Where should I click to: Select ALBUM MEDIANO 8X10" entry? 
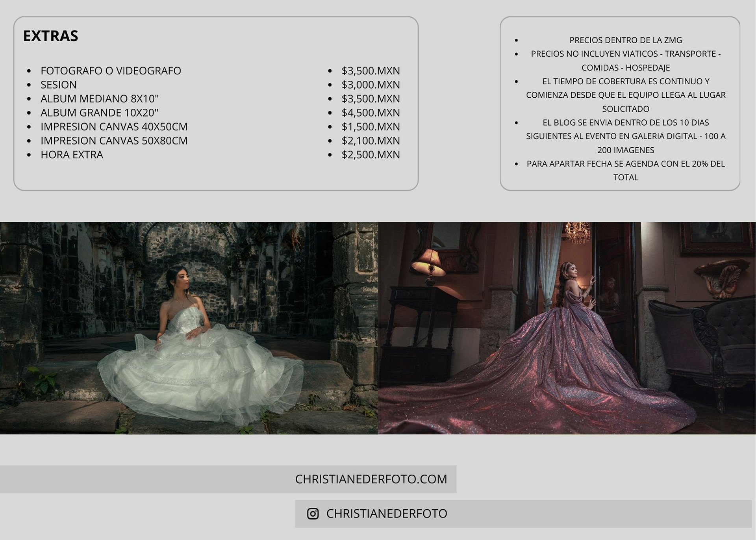click(99, 98)
